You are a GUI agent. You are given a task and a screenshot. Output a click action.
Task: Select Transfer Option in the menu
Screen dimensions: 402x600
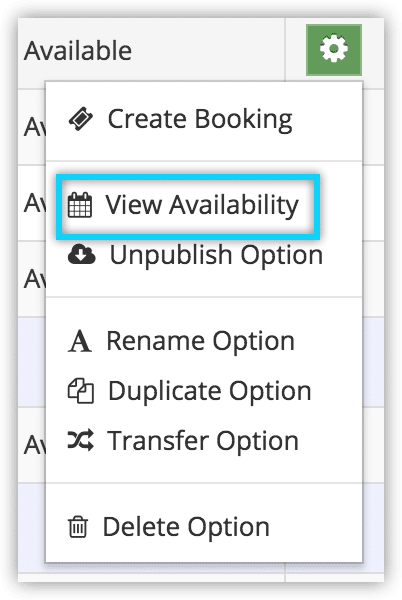click(x=203, y=440)
